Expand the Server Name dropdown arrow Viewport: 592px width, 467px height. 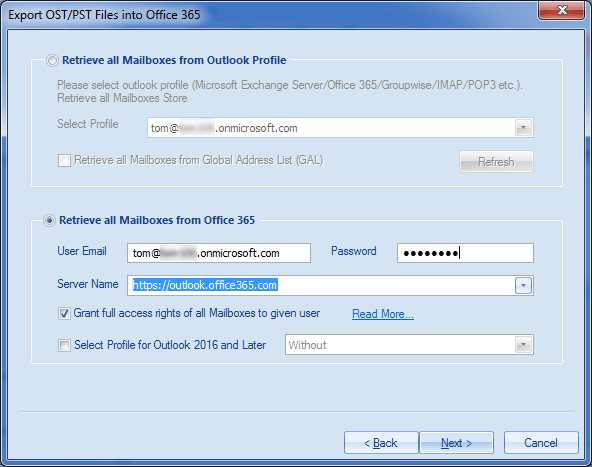pos(523,285)
